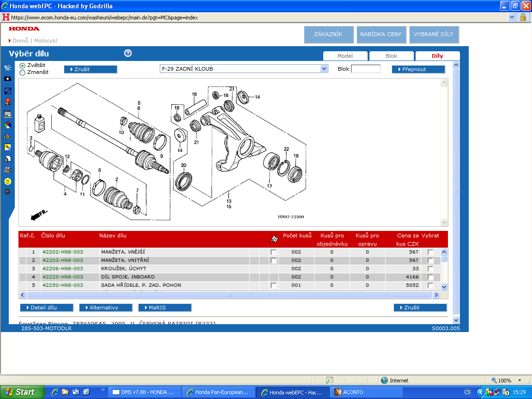Click the zoom magnifier 100% icon

494,381
